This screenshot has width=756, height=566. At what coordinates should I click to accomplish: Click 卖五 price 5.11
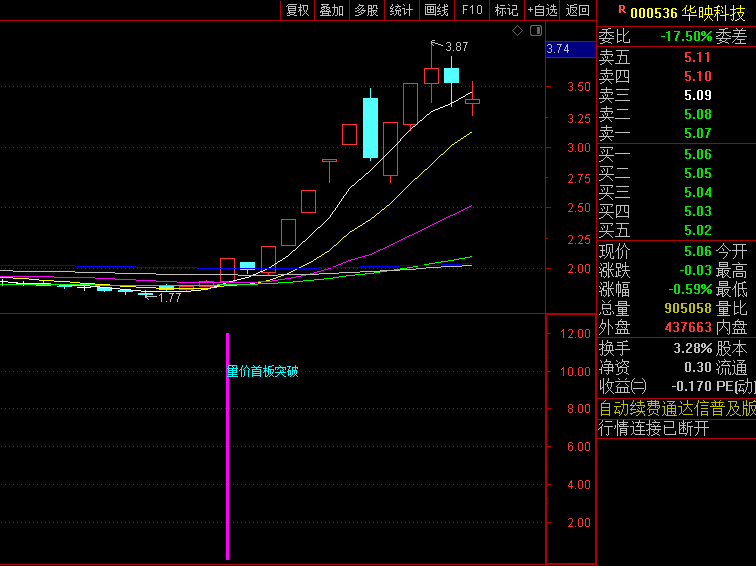[x=697, y=57]
